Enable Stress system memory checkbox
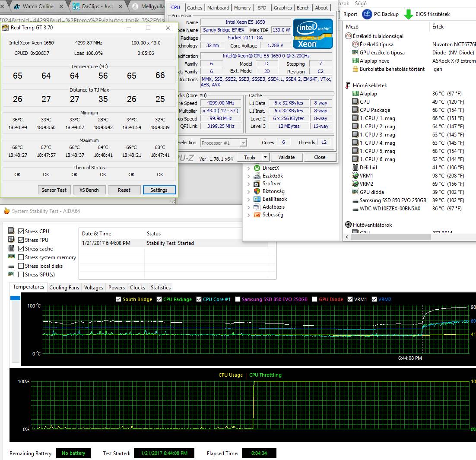Viewport: 476px width, 460px height. pos(21,257)
